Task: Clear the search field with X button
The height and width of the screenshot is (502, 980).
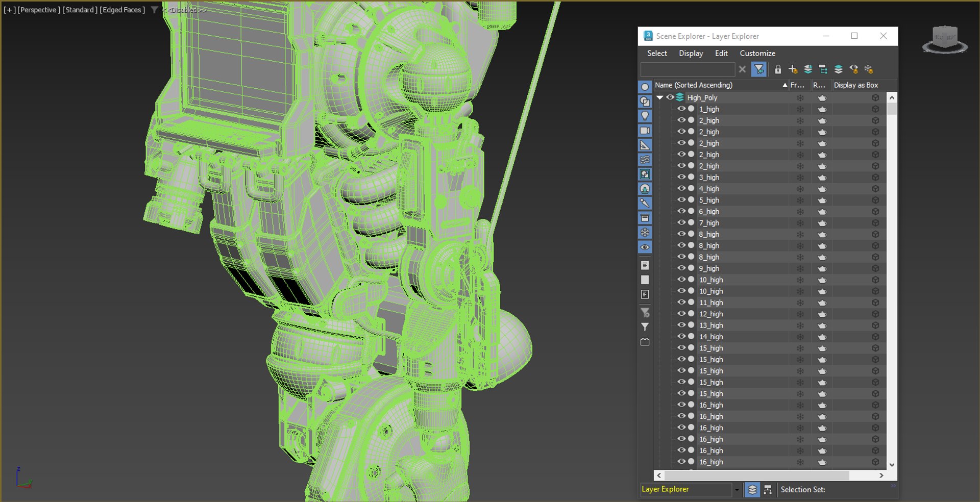Action: point(742,69)
